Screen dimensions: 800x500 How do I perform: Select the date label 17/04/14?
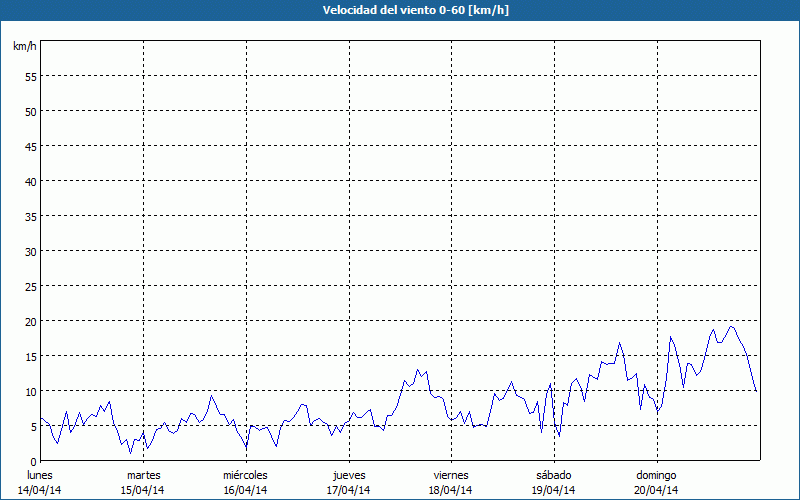click(348, 490)
